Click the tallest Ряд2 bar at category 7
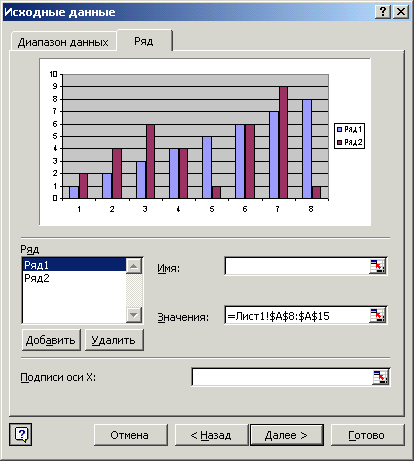 tap(283, 143)
